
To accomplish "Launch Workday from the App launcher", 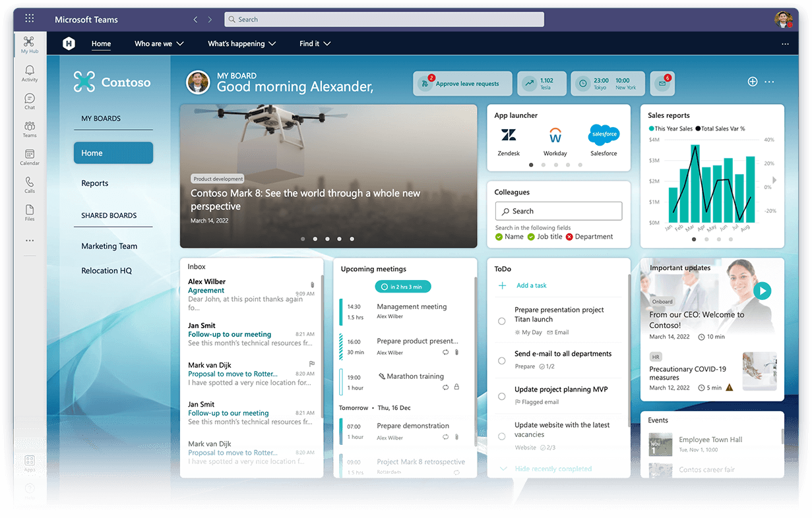I will pyautogui.click(x=555, y=135).
